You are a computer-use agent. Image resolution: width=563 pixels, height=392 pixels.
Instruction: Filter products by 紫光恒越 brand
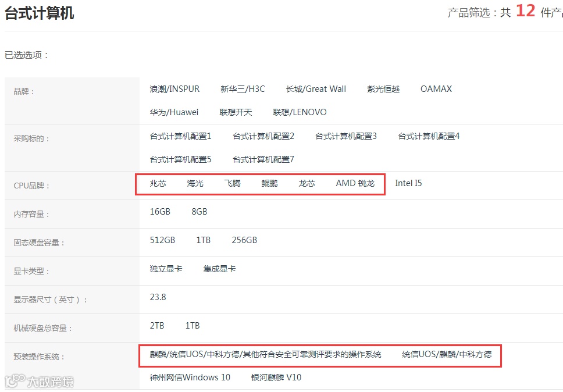(383, 89)
